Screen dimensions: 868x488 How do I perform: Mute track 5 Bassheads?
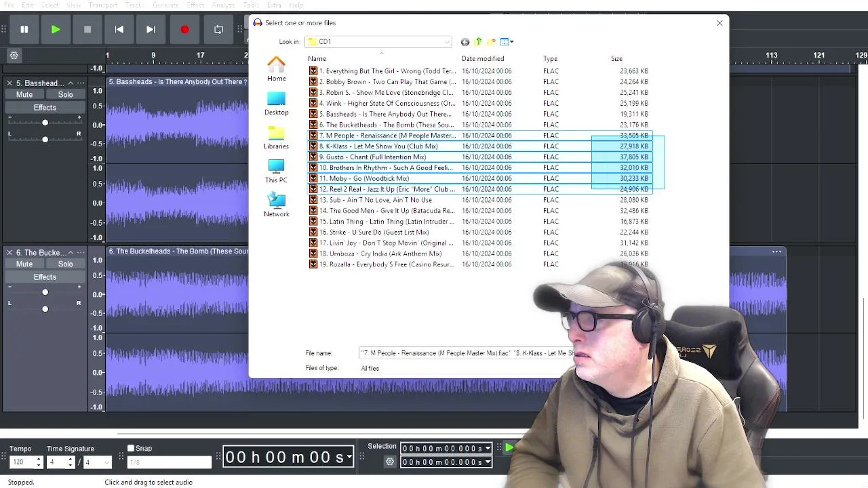pos(24,94)
